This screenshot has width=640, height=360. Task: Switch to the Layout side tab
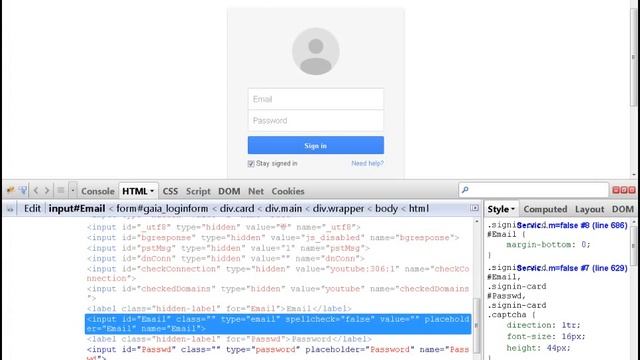tap(589, 209)
